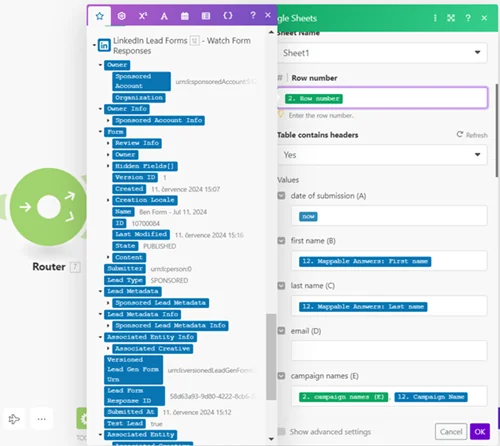Select the Name variable
The image size is (500, 446).
pyautogui.click(x=123, y=212)
